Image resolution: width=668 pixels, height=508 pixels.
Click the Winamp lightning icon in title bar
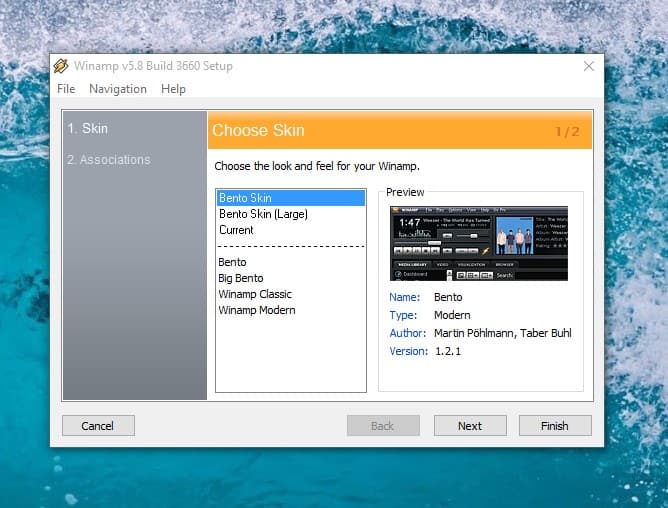coord(61,66)
